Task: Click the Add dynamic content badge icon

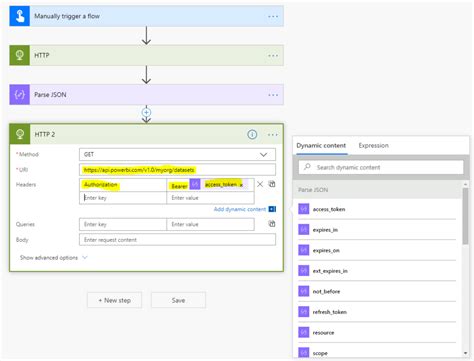Action: [x=272, y=209]
